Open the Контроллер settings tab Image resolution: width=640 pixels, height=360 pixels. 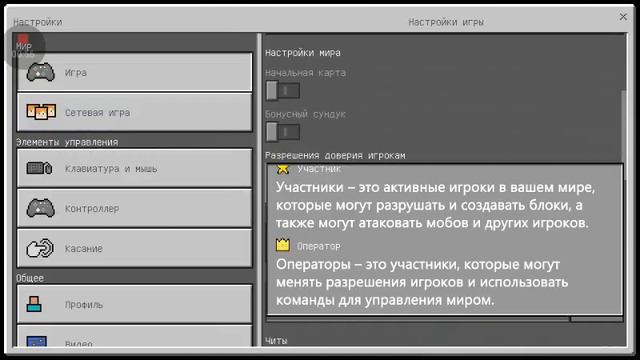click(x=135, y=208)
